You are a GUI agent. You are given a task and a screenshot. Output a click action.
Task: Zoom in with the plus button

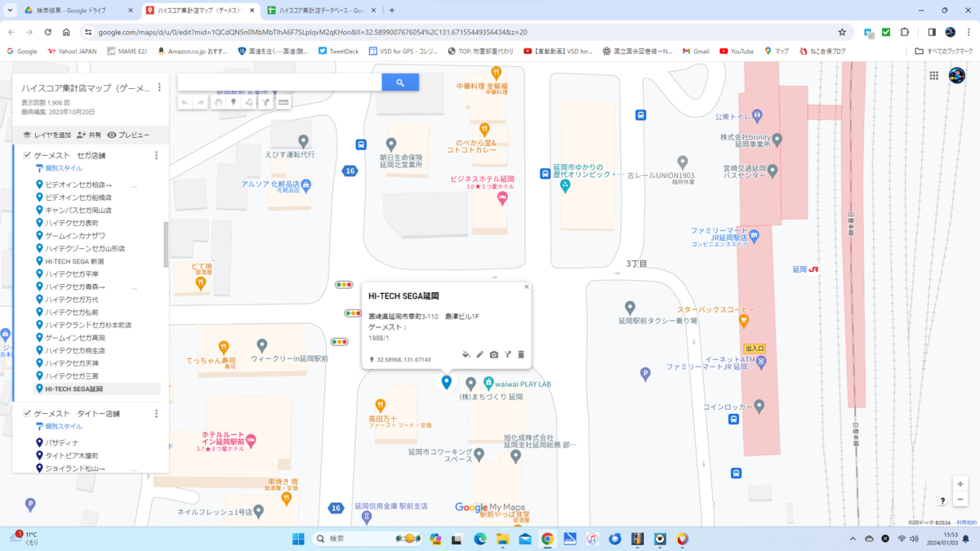tap(960, 484)
